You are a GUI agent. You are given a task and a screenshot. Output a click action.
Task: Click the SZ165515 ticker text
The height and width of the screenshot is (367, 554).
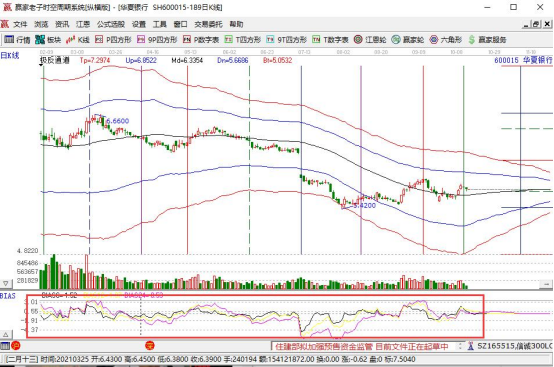496,346
